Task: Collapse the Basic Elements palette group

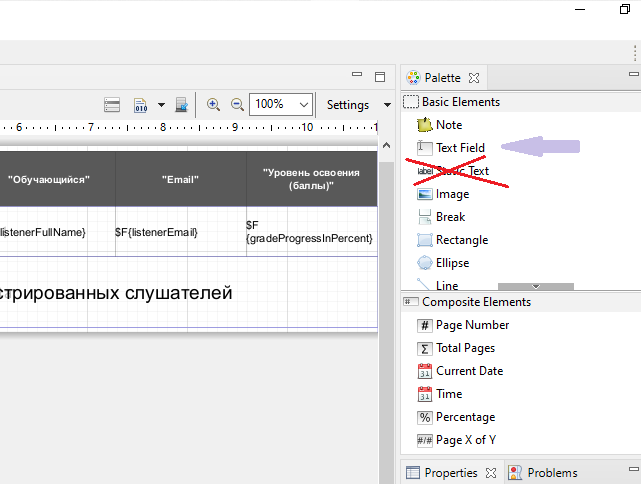Action: tap(460, 101)
